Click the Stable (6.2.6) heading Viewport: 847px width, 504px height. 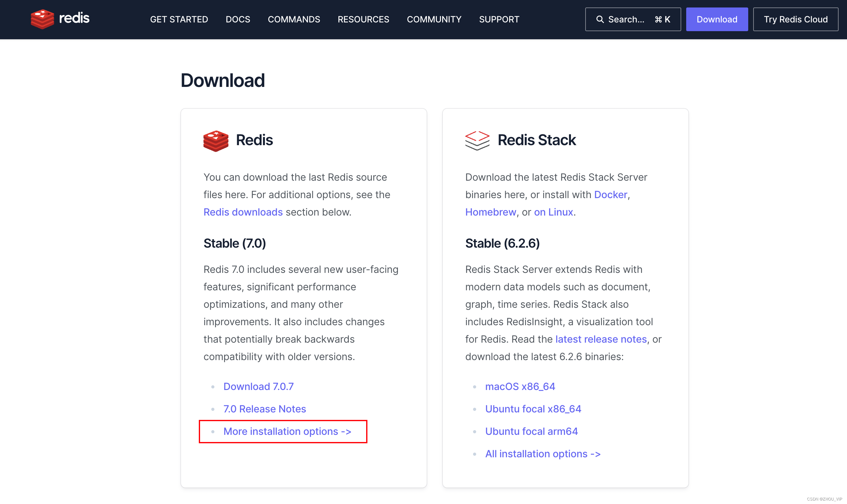pyautogui.click(x=502, y=244)
